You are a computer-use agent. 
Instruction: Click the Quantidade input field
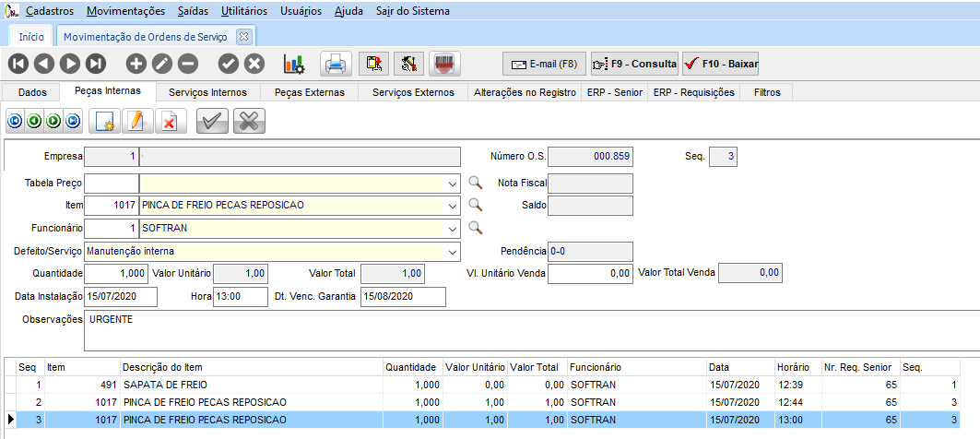(116, 273)
